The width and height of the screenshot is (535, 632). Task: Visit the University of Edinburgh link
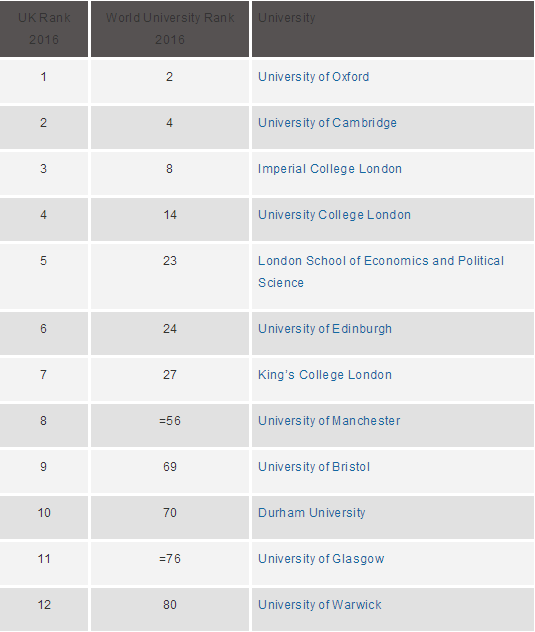[x=325, y=328]
